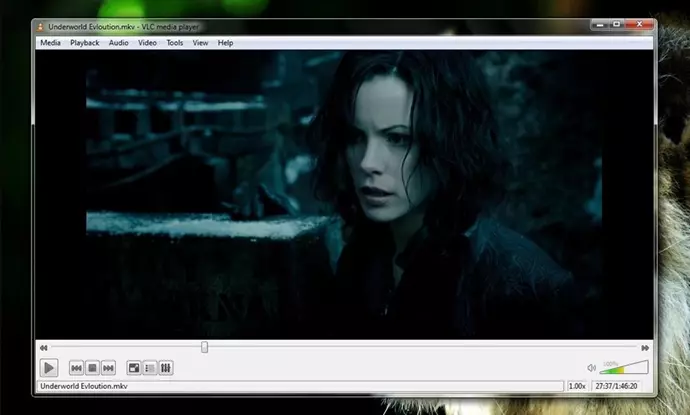Step forward with right seek arrow
The image size is (690, 415).
(x=645, y=348)
